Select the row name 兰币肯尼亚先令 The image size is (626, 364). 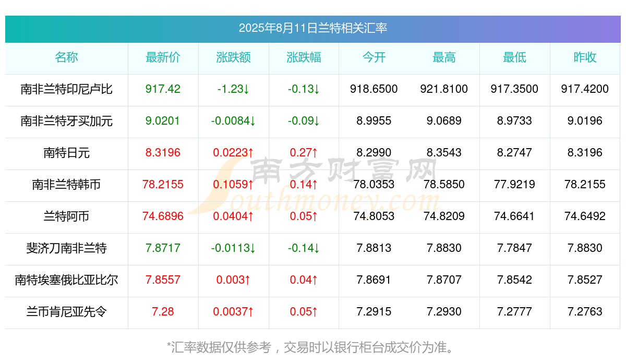[66, 312]
